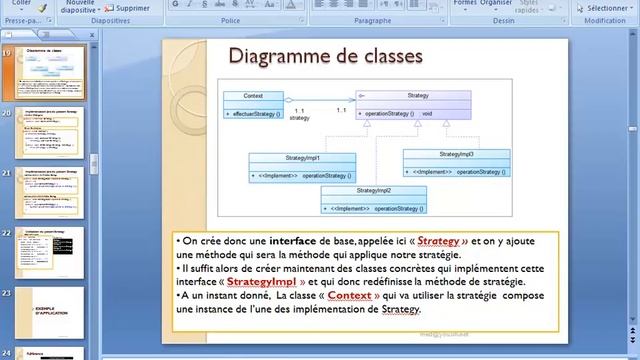Apply bold with the G button
640x360 pixels.
coord(175,4)
